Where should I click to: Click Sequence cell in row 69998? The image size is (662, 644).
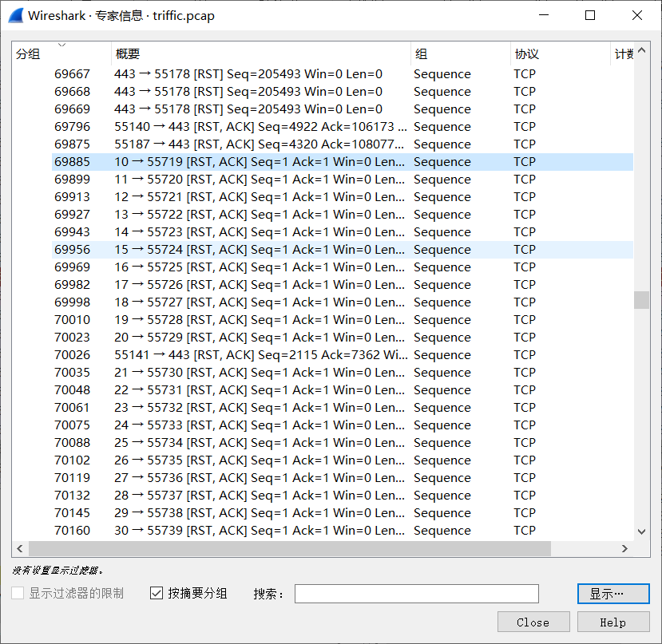[442, 302]
